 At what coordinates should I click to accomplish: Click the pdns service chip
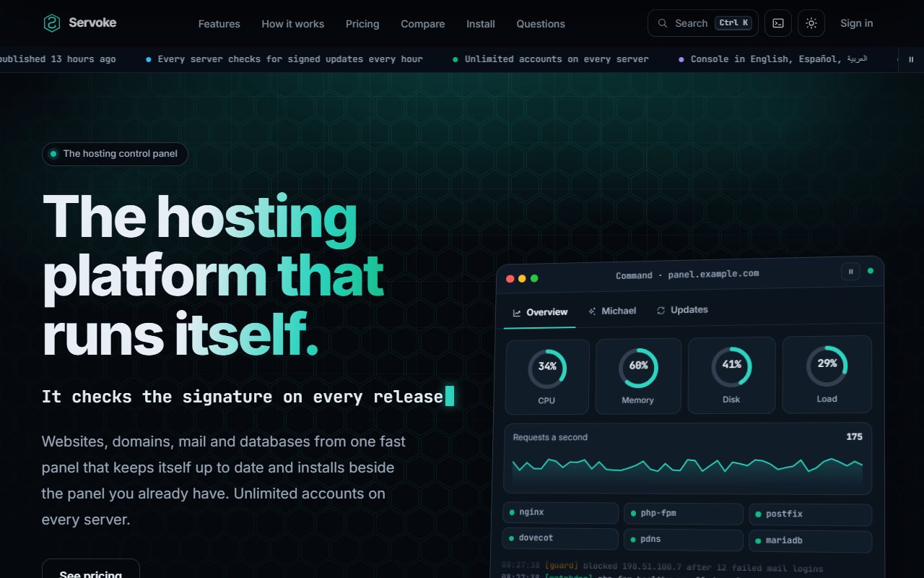click(684, 540)
